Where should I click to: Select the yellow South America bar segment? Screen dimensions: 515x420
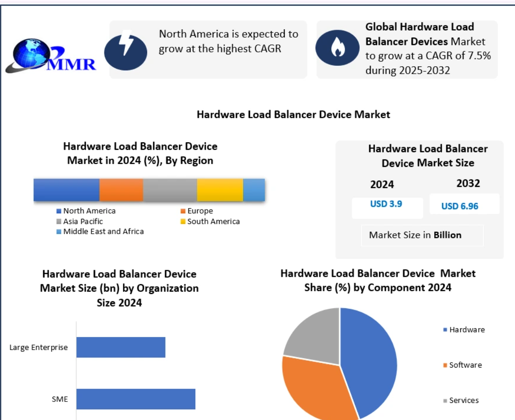220,190
